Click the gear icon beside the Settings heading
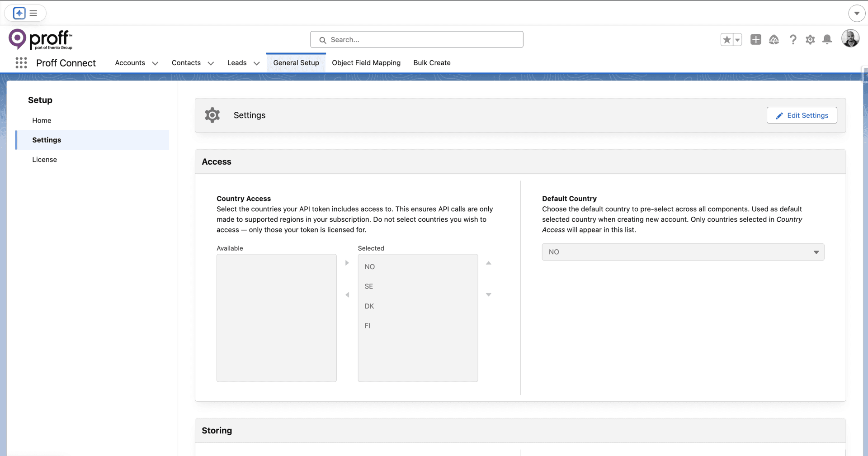 coord(212,115)
